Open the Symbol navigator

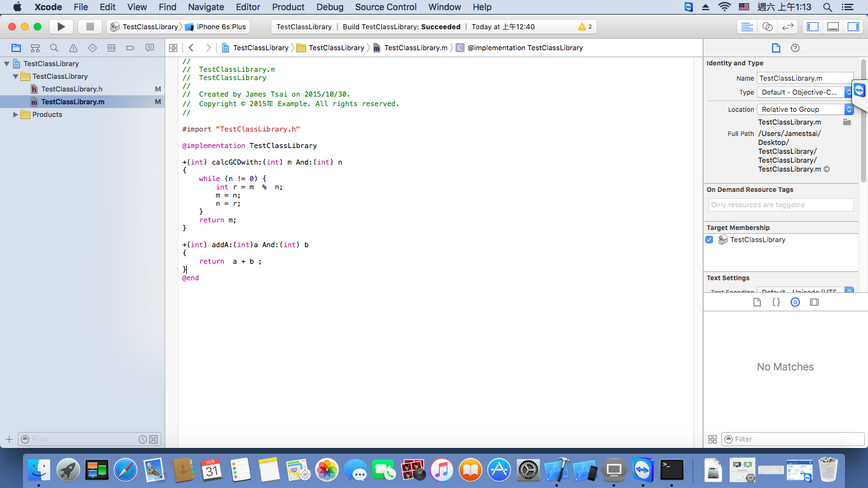pos(35,48)
